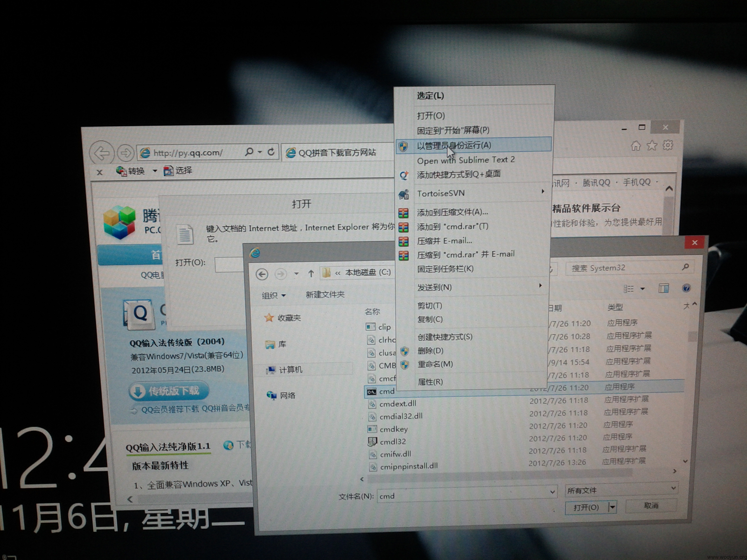Open IE settings gear icon

(x=668, y=145)
